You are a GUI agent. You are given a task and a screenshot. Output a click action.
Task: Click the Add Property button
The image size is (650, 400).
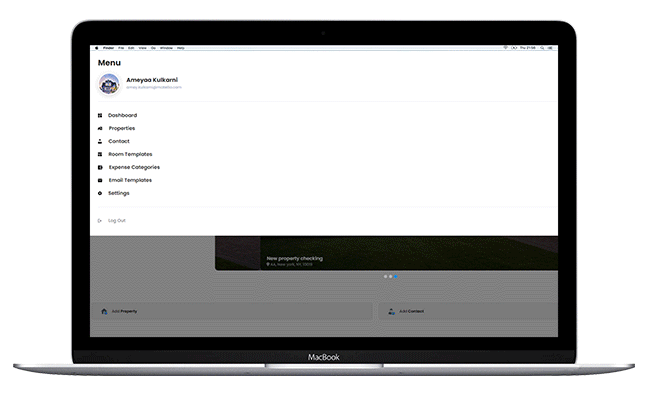pos(231,311)
